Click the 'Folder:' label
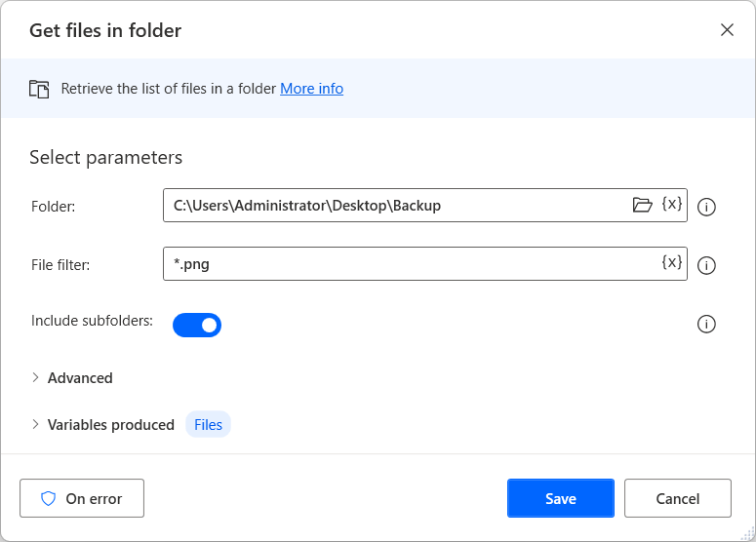 (x=53, y=207)
